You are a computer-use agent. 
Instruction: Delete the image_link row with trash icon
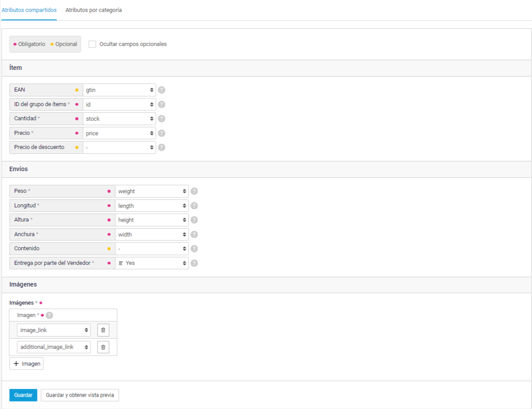click(x=103, y=330)
